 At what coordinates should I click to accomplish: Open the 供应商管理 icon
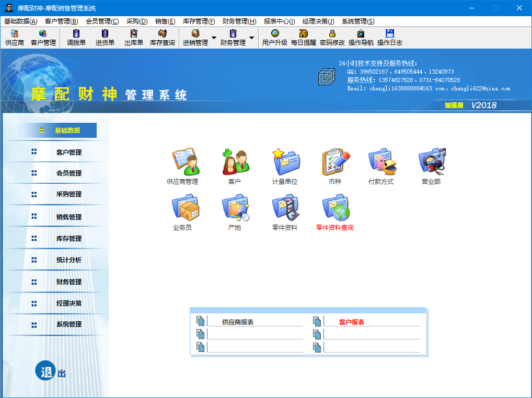click(185, 161)
